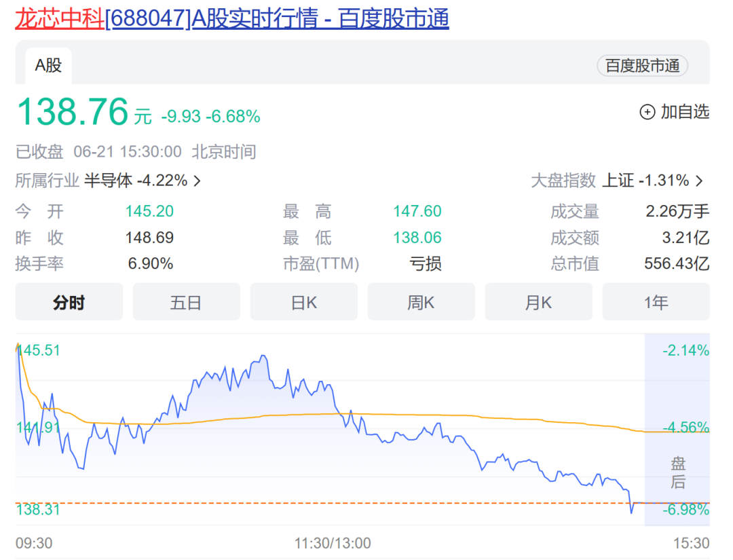Click chart percent label -6.98%
This screenshot has height=560, width=733.
point(685,510)
